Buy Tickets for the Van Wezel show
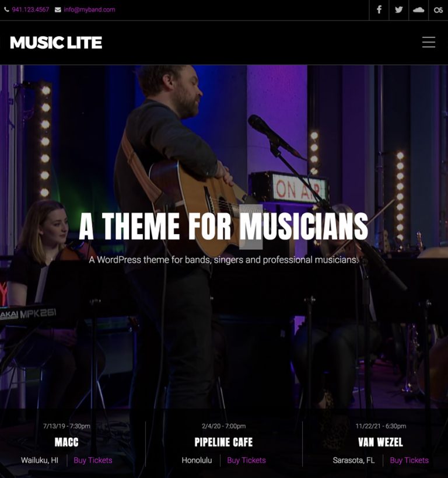Viewport: 448px width, 478px height. [409, 460]
